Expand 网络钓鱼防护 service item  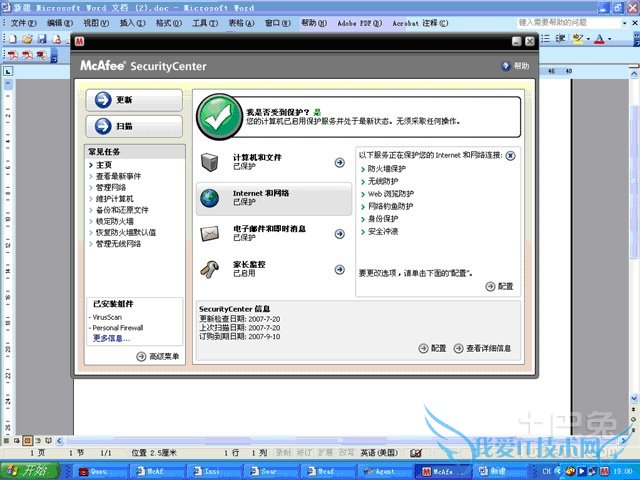coord(387,207)
